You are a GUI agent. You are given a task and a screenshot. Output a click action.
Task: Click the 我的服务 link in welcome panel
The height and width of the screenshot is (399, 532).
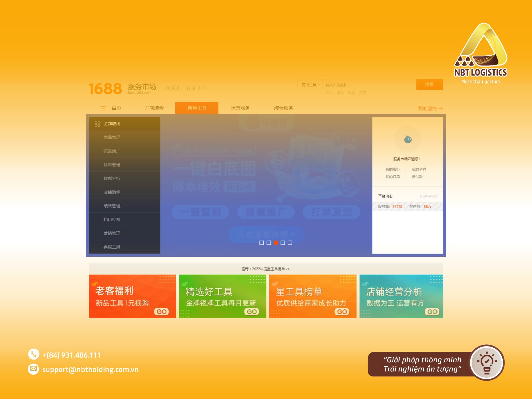pyautogui.click(x=393, y=169)
